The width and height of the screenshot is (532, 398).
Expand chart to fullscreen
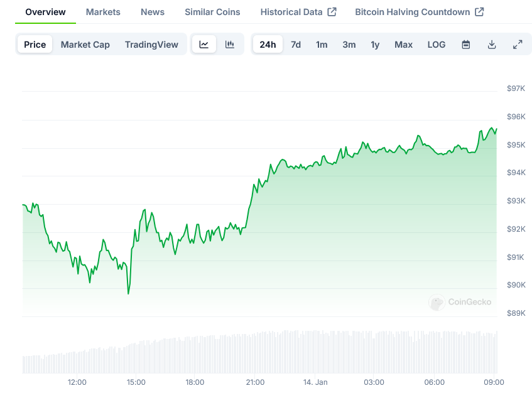(x=518, y=45)
